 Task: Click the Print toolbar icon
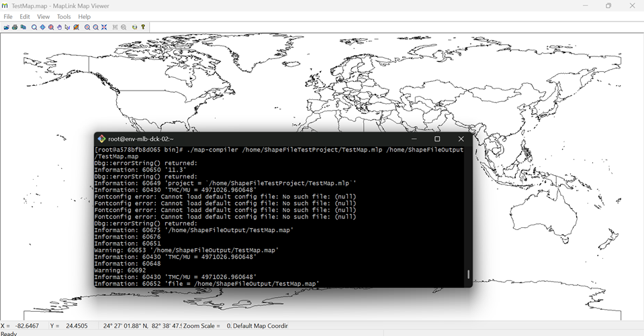point(15,27)
